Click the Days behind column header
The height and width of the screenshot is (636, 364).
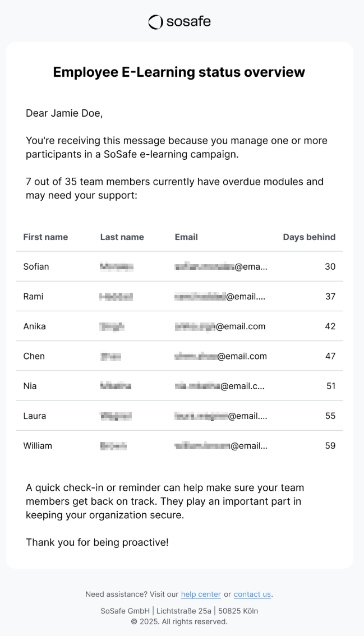tap(309, 237)
